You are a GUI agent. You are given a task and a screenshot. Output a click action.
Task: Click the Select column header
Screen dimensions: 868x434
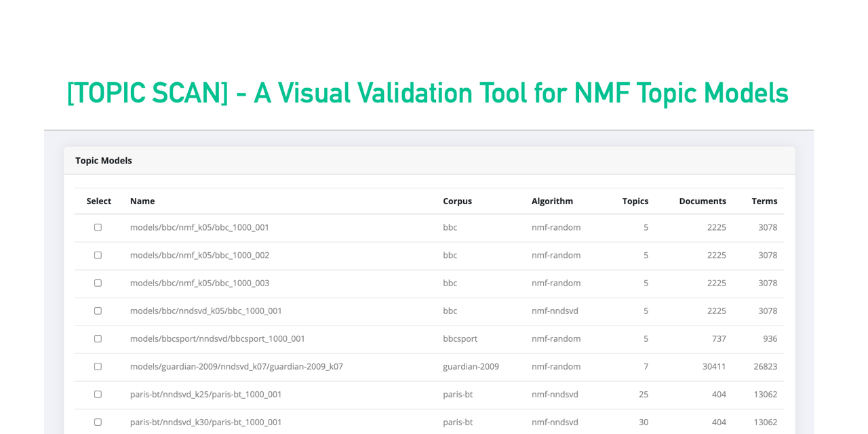98,201
